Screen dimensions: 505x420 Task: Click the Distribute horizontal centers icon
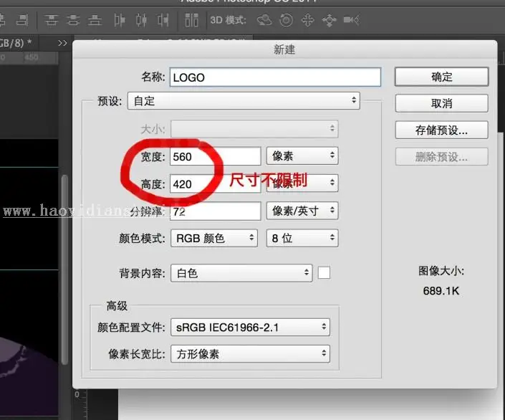tap(141, 20)
